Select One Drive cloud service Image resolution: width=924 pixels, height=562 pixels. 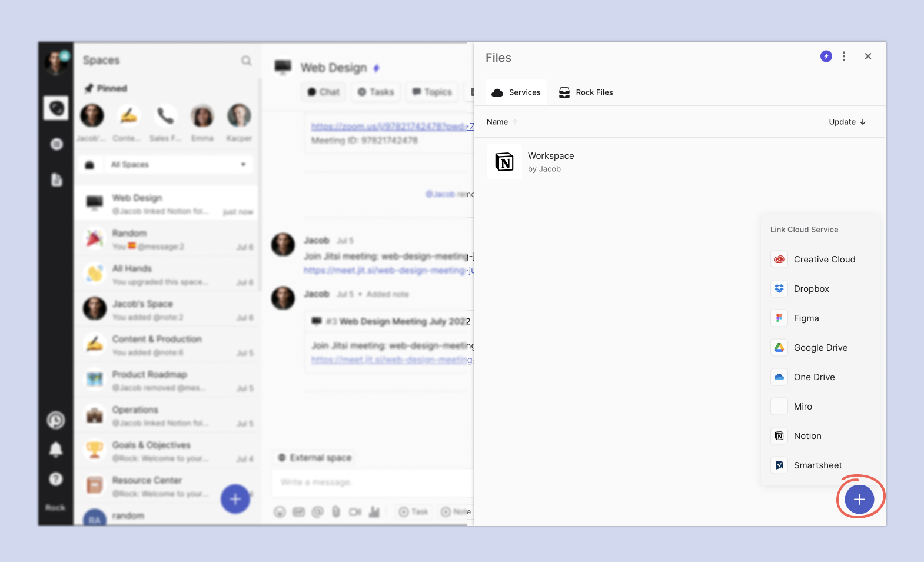point(813,377)
